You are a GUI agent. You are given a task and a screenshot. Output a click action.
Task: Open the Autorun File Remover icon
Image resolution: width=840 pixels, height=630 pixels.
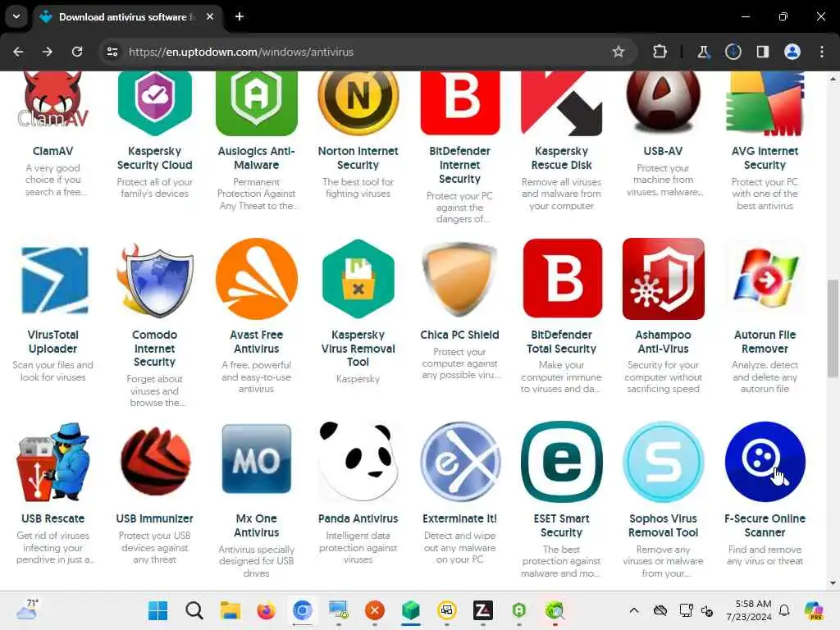(x=765, y=279)
